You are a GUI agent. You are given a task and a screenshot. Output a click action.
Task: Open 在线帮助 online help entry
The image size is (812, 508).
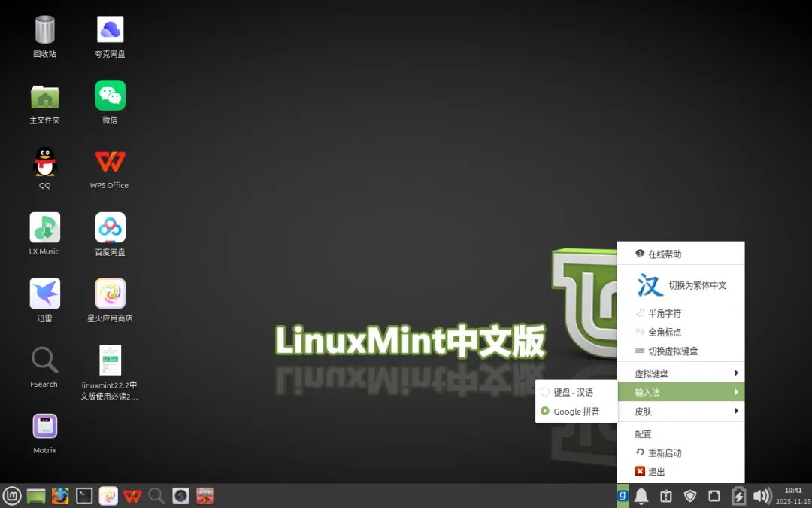click(x=680, y=254)
